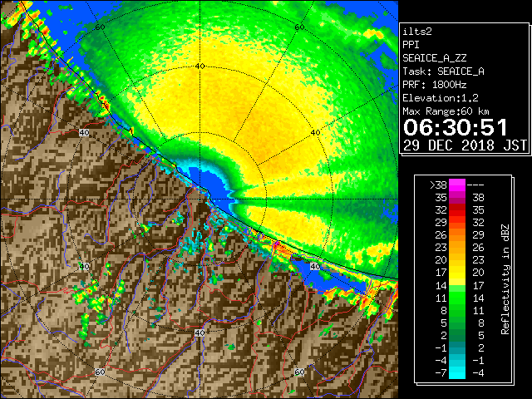Click the 60 km ring label over the blue sea area
This screenshot has width=532, height=399.
pos(100,27)
